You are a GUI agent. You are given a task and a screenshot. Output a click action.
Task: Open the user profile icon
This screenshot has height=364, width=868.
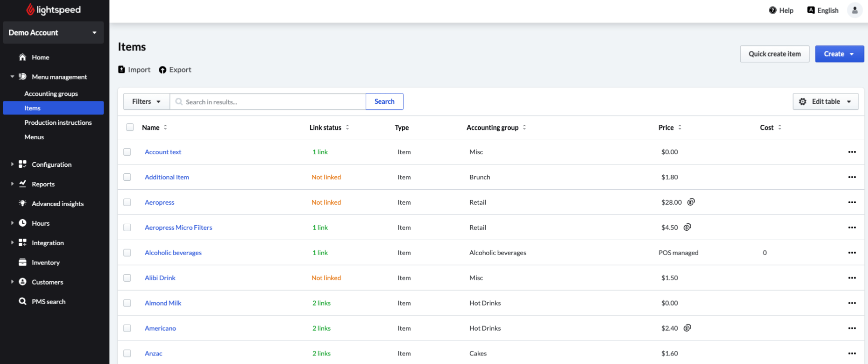pyautogui.click(x=855, y=10)
